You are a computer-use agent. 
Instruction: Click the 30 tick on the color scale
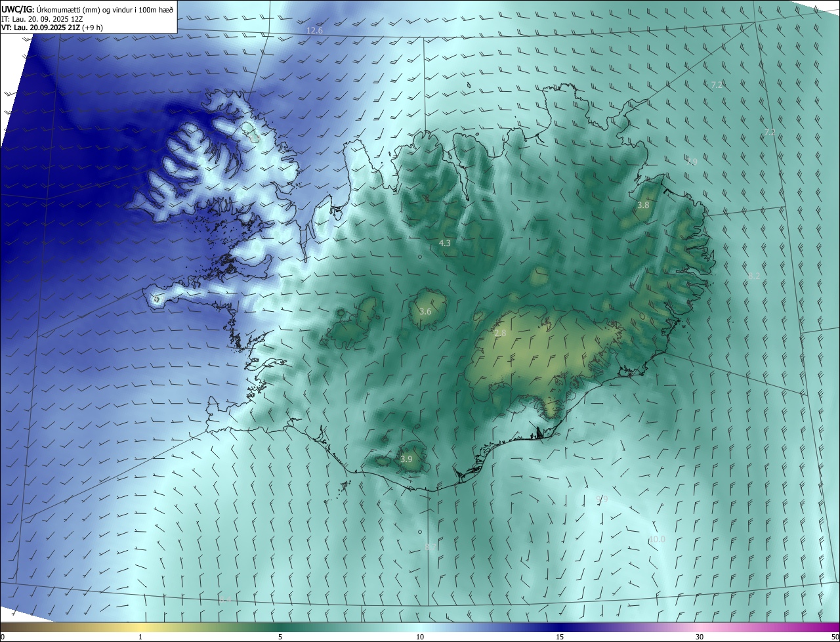(700, 637)
